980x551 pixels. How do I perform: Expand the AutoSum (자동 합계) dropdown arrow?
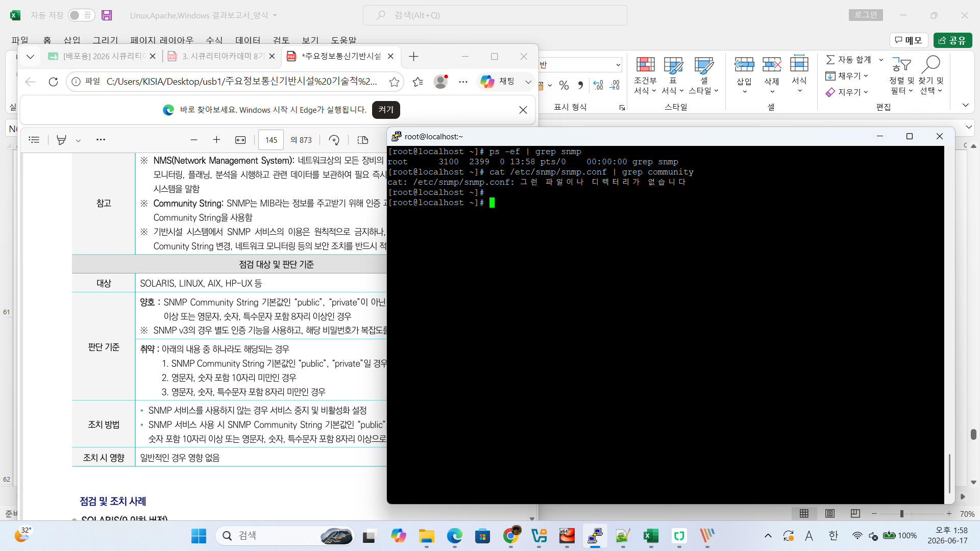click(x=881, y=60)
